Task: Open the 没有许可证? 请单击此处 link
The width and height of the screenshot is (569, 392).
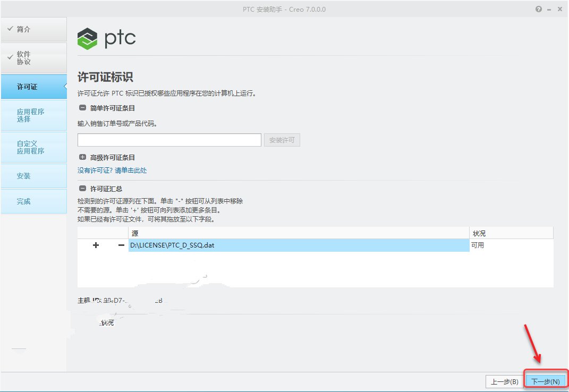Action: point(112,170)
